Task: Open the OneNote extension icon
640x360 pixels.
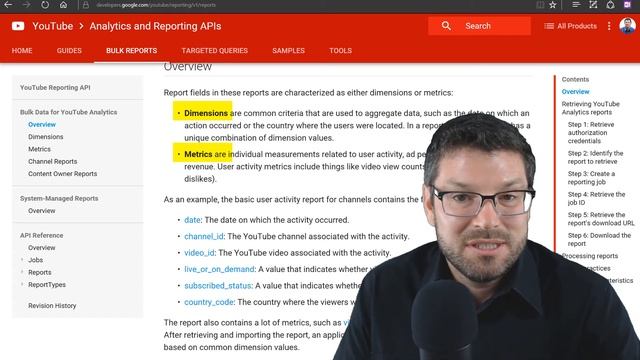Action: tap(628, 5)
